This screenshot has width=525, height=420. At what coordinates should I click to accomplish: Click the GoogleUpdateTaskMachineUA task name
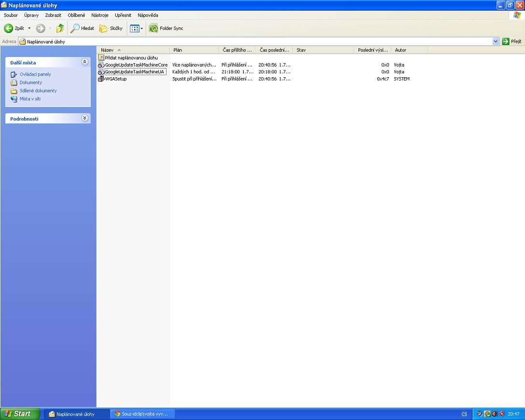(135, 72)
